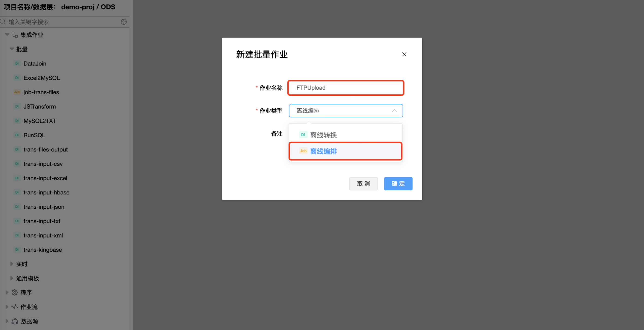Close the 新建批量作业 dialog
This screenshot has height=330, width=644.
click(x=404, y=54)
